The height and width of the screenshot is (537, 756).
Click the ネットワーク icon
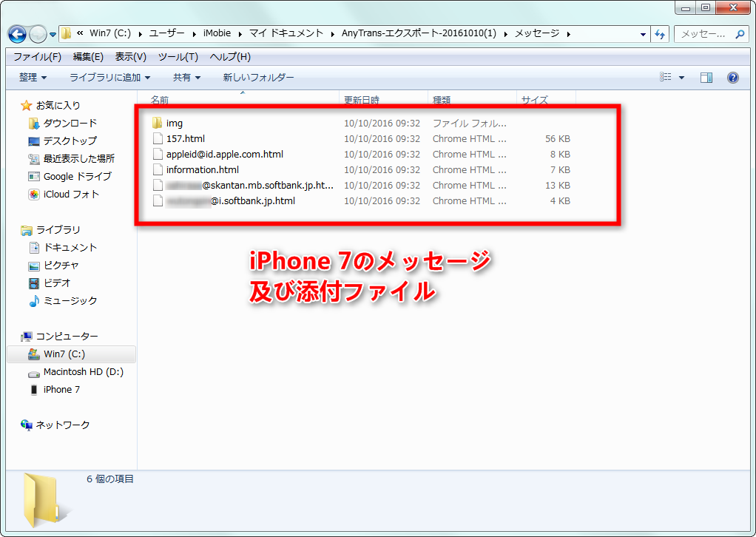tap(26, 425)
